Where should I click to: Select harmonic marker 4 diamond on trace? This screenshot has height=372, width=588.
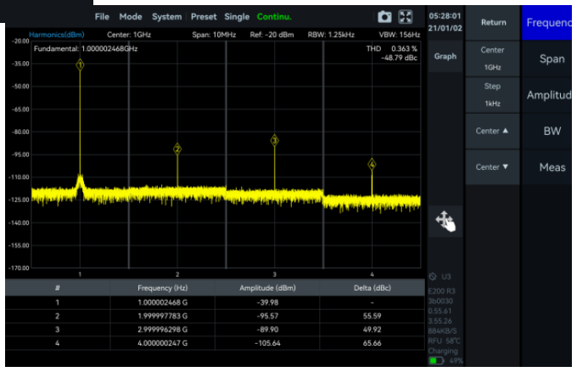(372, 164)
